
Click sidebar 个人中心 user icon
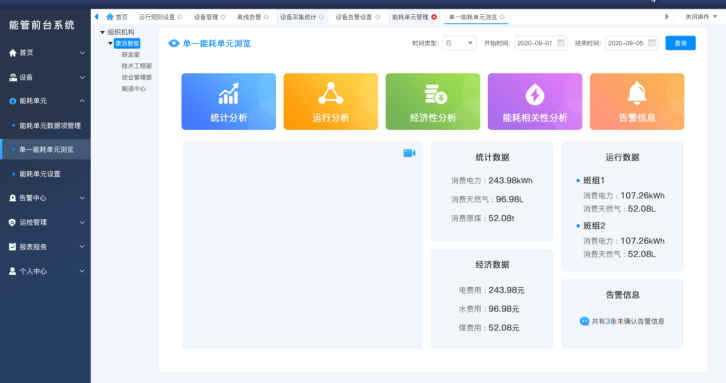(13, 271)
